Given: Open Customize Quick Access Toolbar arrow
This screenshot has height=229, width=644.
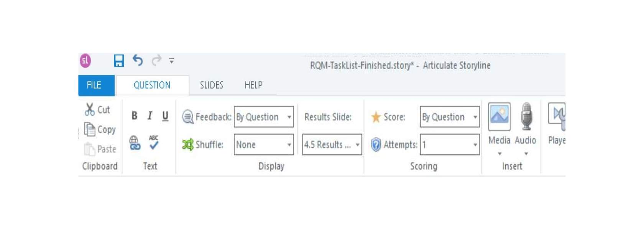Looking at the screenshot, I should point(172,61).
